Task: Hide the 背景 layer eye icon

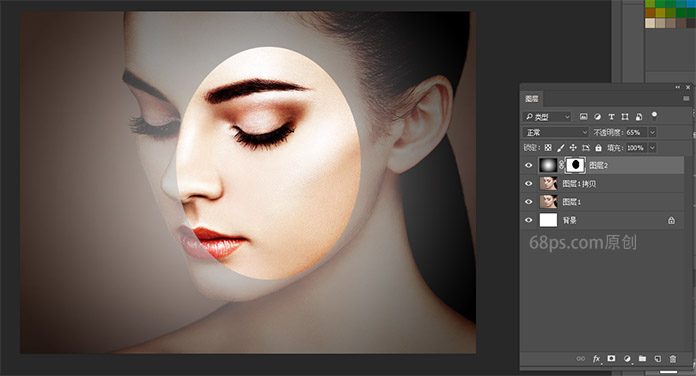Action: pos(529,220)
